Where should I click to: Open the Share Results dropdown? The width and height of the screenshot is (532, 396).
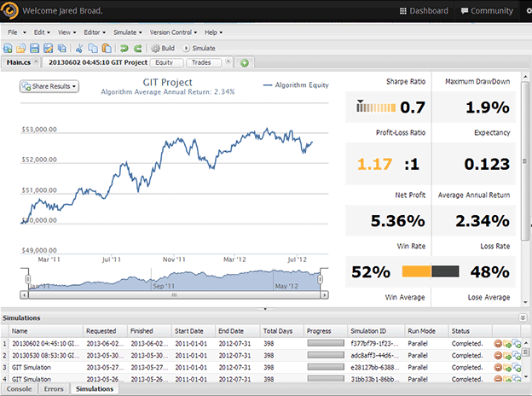click(49, 86)
